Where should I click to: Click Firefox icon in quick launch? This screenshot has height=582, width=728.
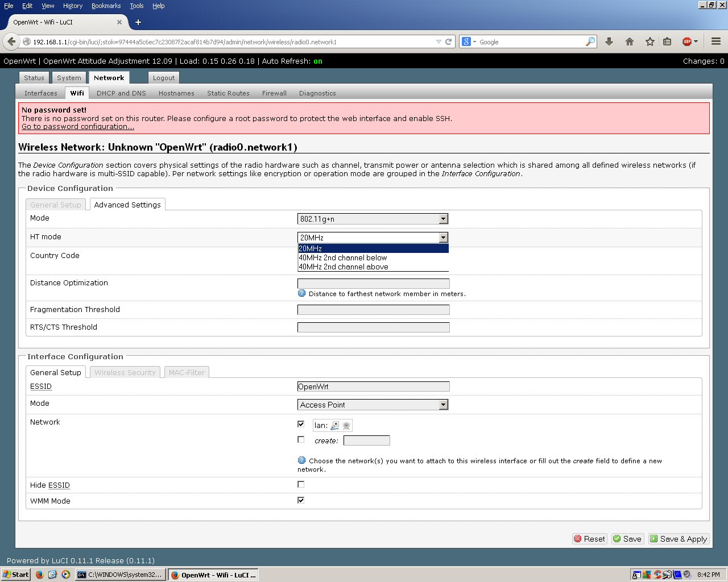(x=39, y=575)
